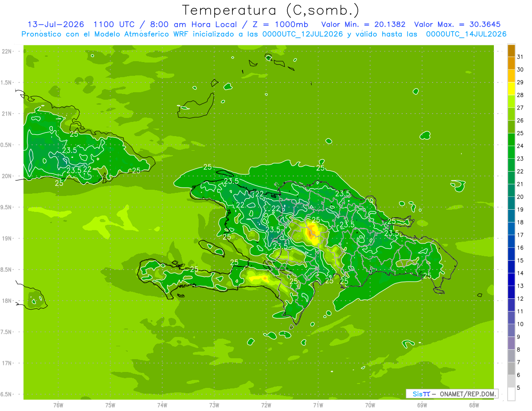Screen dimensions: 532x411
Task: Click the purple colorbar swatch between 9 and 10
Action: 511,331
